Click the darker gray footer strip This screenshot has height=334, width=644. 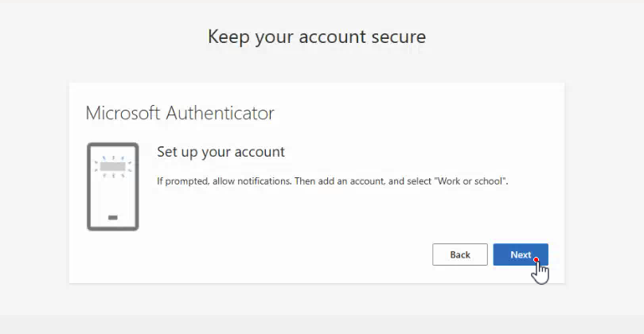click(322, 324)
